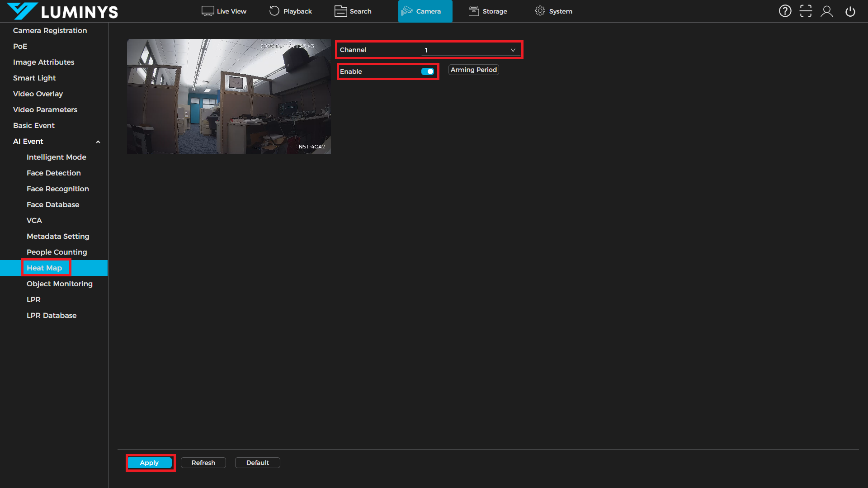Select People Counting in sidebar
The height and width of the screenshot is (488, 868).
tap(57, 252)
